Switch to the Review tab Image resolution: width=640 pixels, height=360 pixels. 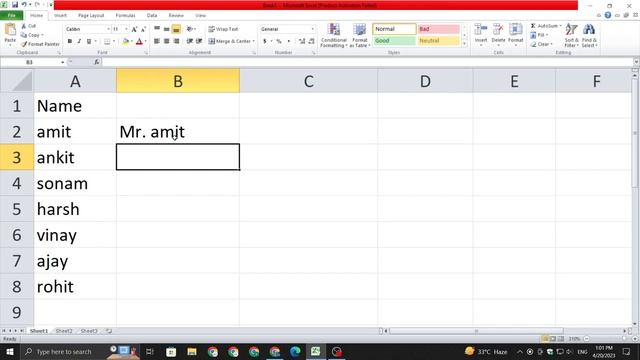(x=176, y=16)
